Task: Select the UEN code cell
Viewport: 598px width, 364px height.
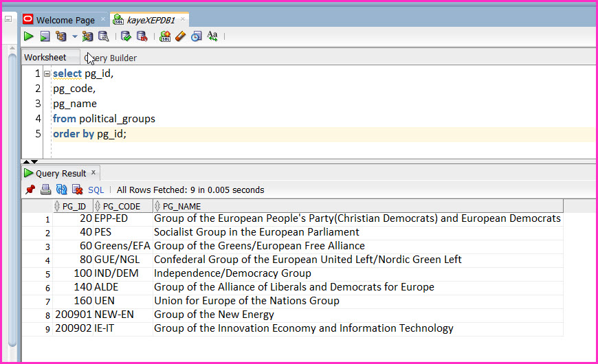Action: [x=123, y=301]
